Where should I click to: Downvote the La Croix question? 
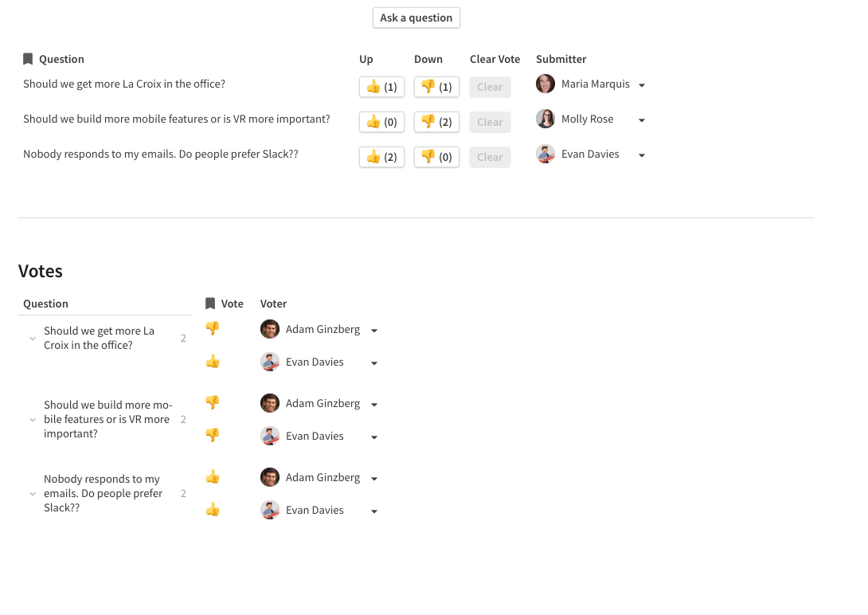click(436, 87)
